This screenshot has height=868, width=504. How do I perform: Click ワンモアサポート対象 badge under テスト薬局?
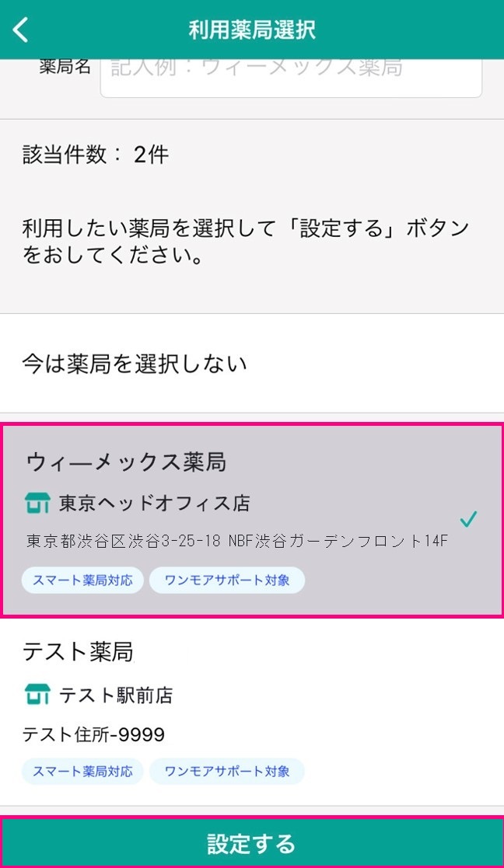click(227, 772)
